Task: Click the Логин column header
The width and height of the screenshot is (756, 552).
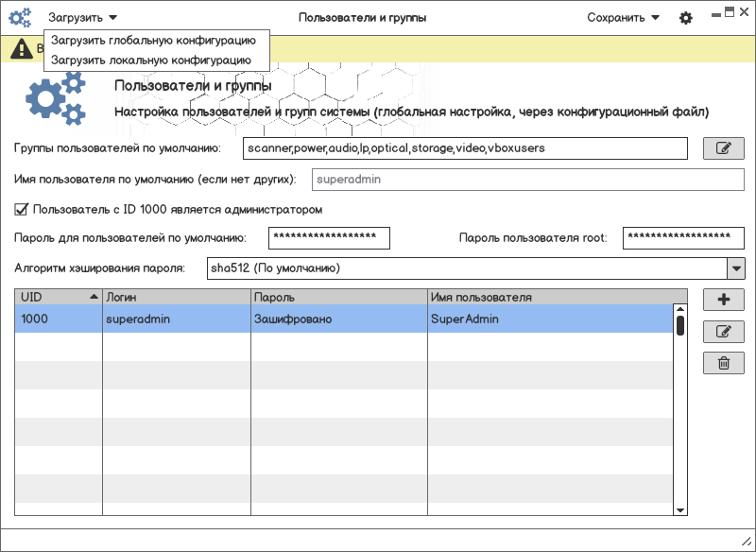Action: [176, 297]
